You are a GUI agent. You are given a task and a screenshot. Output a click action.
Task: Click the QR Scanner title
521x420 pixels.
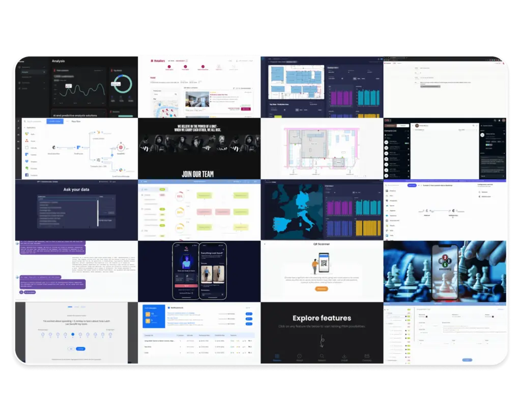point(322,244)
